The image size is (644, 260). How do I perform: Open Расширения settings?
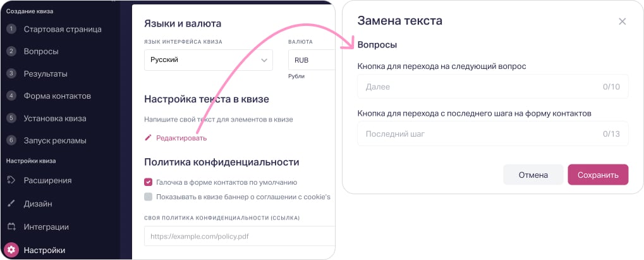point(47,180)
